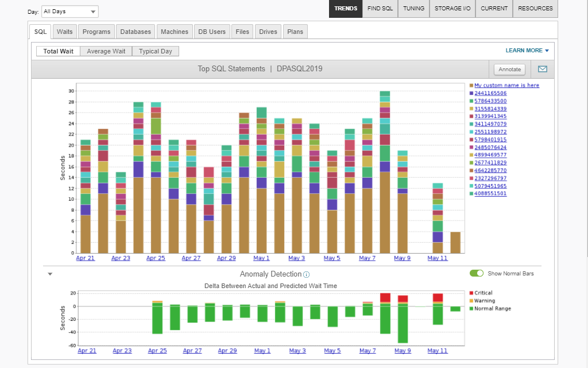Navigate to the TUNING section
The image size is (588, 368).
pyautogui.click(x=413, y=9)
